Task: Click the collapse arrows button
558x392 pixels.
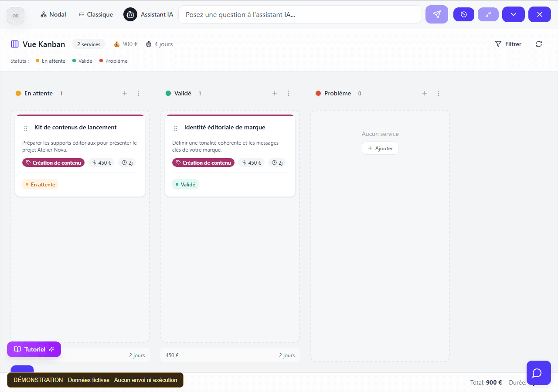Action: coord(488,14)
